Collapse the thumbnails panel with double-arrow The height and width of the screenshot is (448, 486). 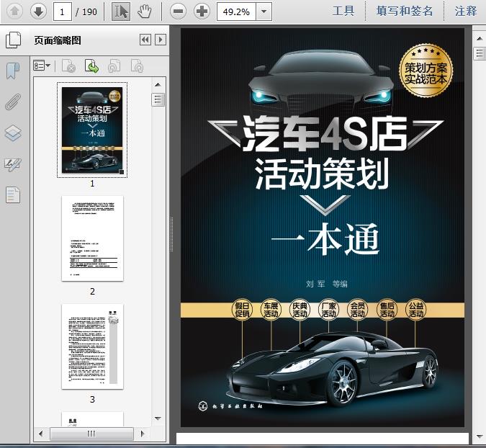(x=145, y=40)
